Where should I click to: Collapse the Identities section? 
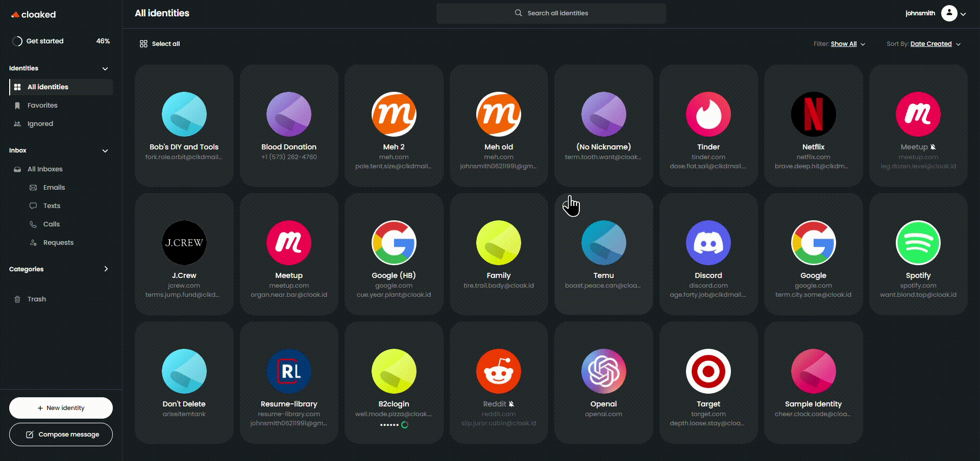coord(105,68)
